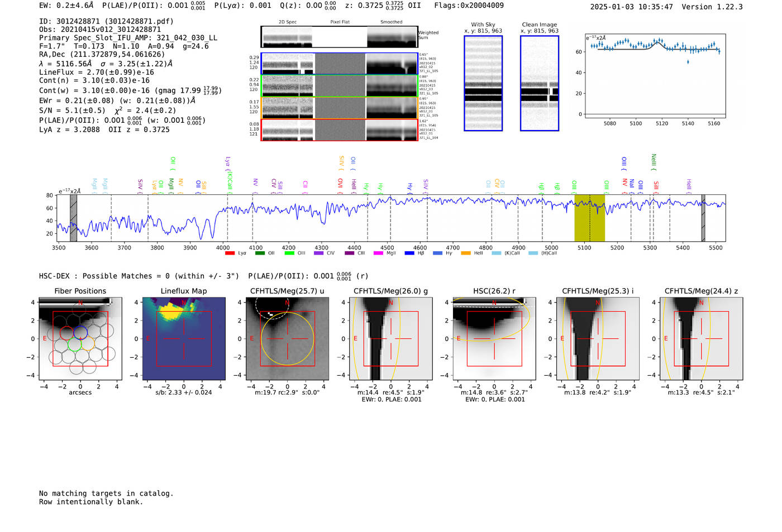Click the CIII legend swatch
The height and width of the screenshot is (532, 782).
point(350,253)
